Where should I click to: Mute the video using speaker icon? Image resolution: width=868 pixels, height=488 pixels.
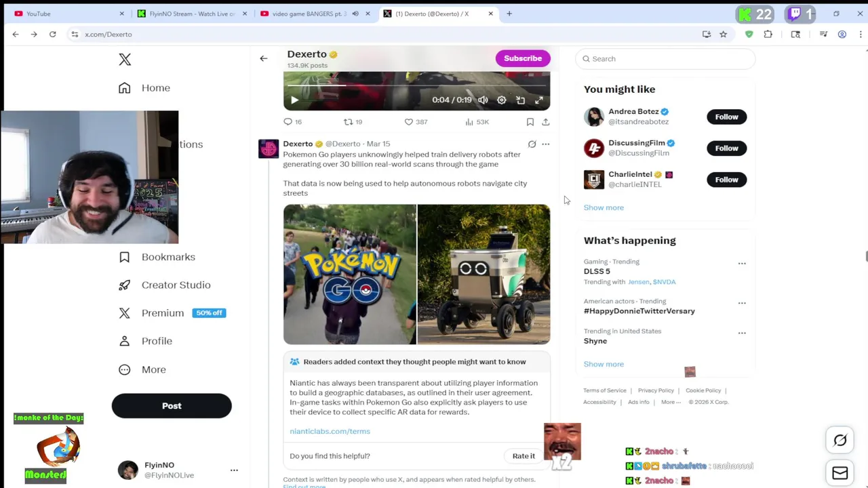483,100
